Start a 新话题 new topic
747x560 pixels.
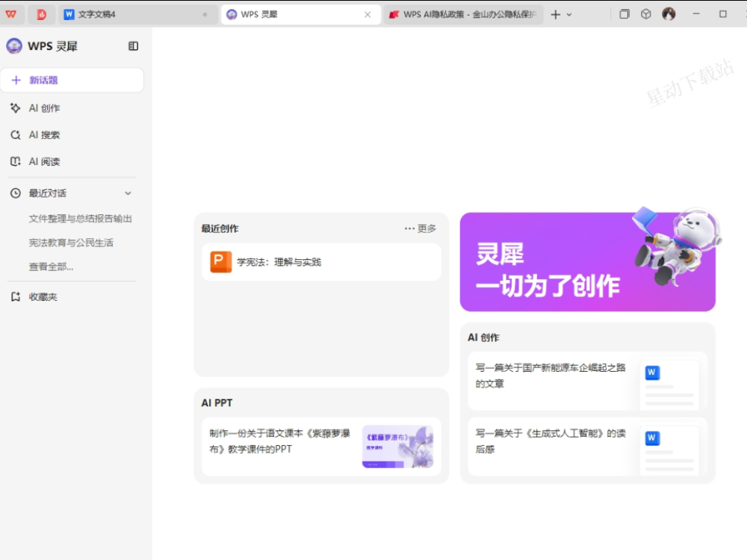pyautogui.click(x=72, y=80)
